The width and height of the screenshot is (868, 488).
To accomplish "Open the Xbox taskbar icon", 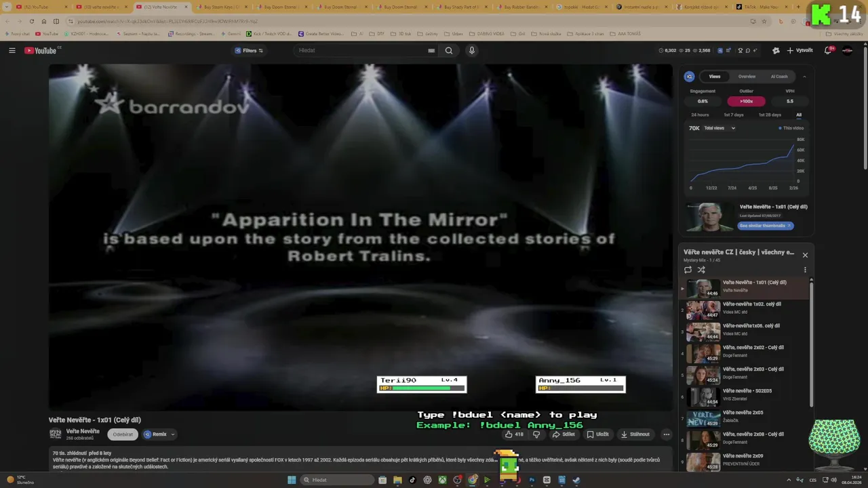I will 442,480.
